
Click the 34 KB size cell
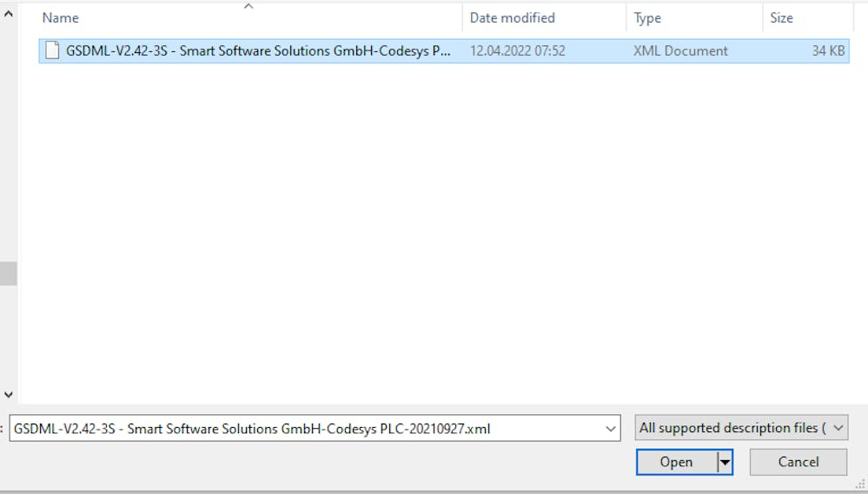[x=828, y=51]
